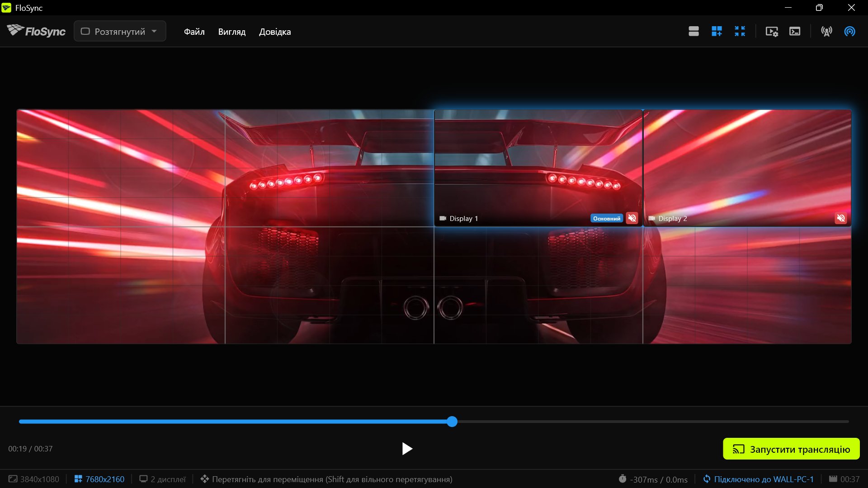Open the console terminal icon
868x488 pixels.
click(795, 31)
